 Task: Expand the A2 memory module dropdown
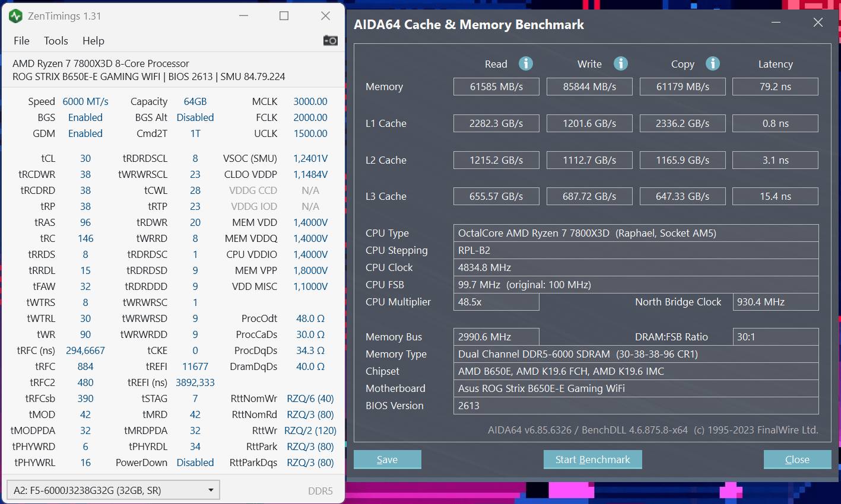tap(113, 490)
